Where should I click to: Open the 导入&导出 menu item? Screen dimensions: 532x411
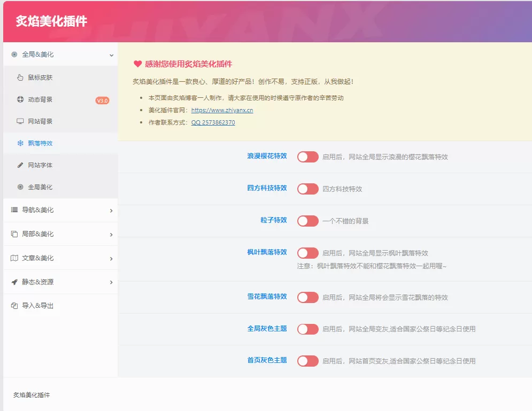click(37, 306)
